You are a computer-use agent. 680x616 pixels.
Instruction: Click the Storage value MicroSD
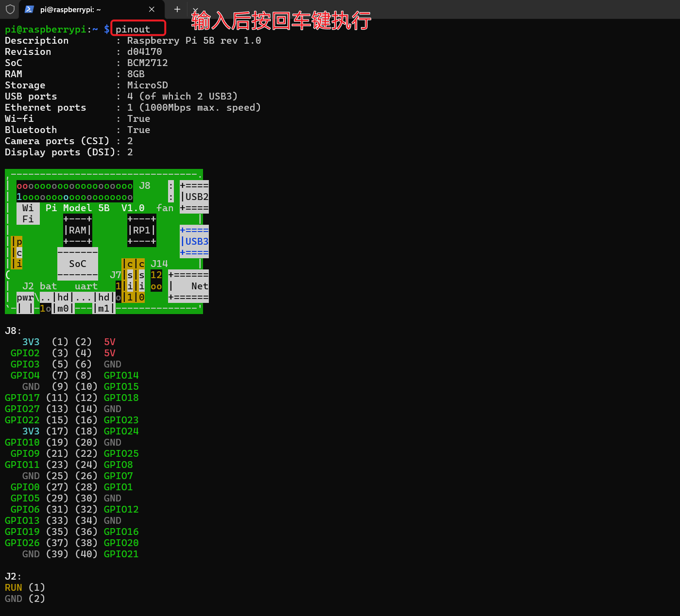148,85
